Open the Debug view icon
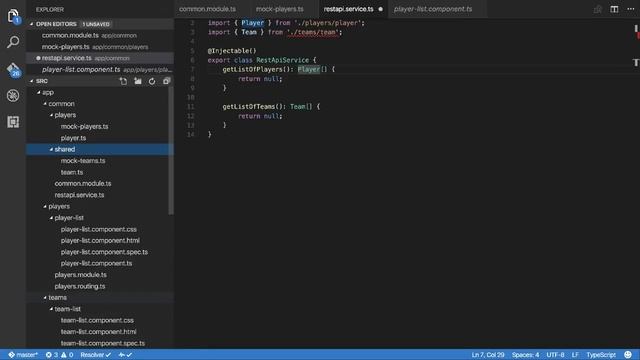640x360 pixels. point(13,96)
